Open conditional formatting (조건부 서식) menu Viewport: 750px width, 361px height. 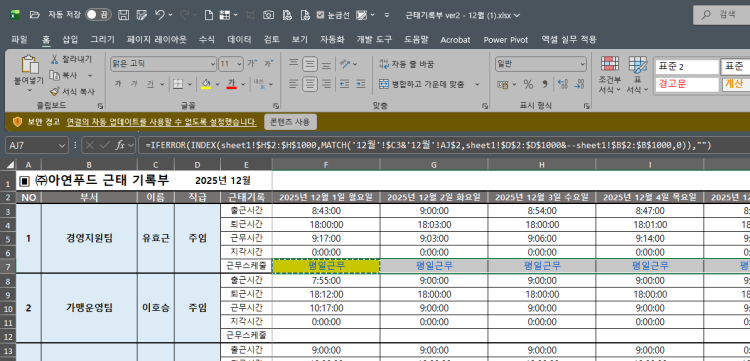click(610, 75)
